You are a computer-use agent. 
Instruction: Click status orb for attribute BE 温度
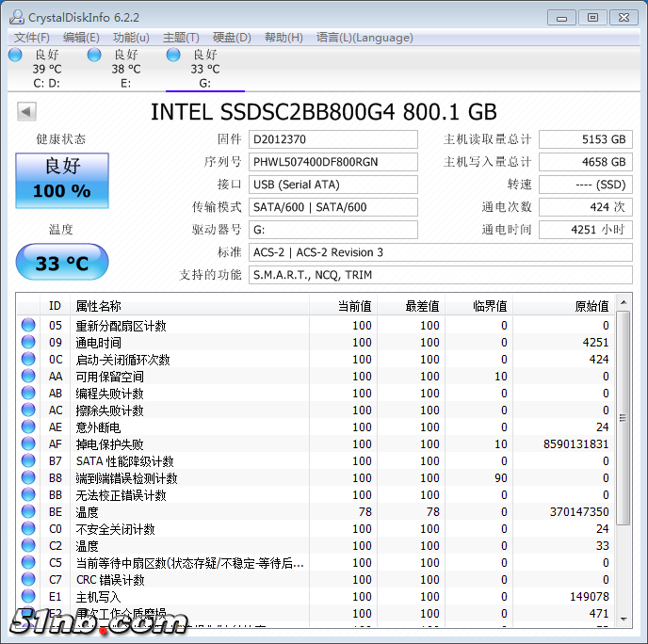[28, 512]
